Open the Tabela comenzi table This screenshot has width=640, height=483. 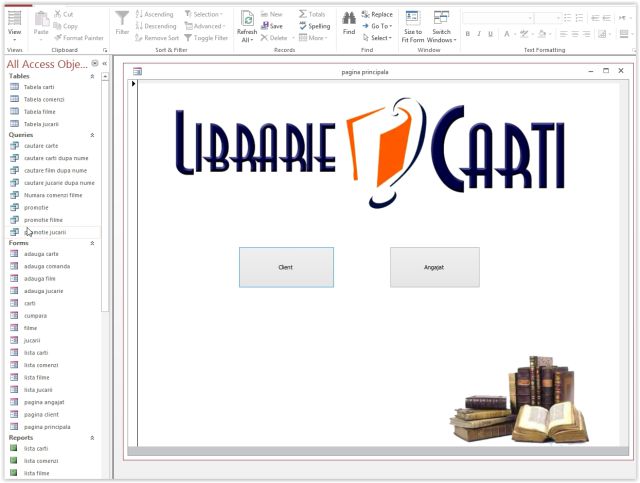pos(44,99)
